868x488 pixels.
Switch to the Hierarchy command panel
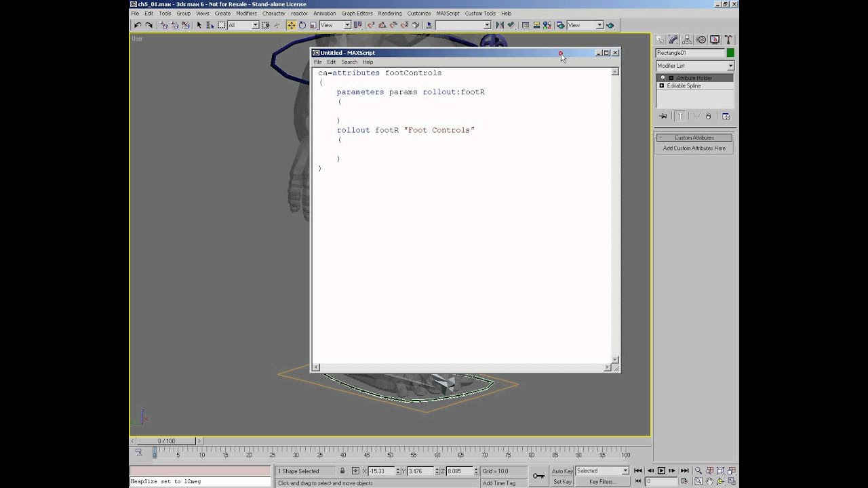(x=688, y=40)
